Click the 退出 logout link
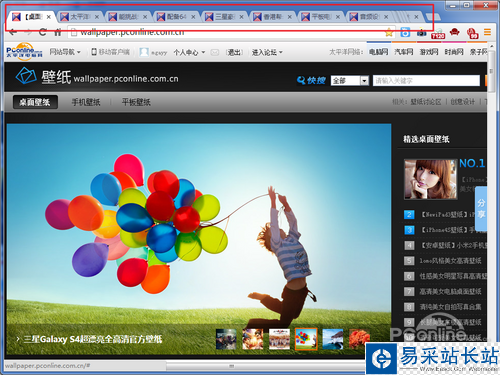The image size is (500, 375). (x=234, y=52)
